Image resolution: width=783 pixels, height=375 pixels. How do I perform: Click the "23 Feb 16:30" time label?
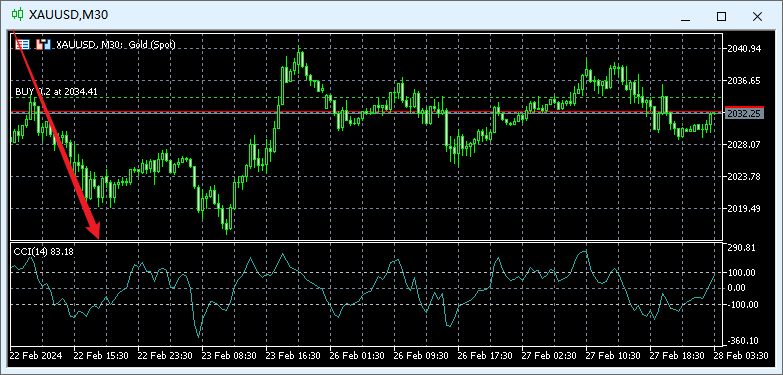[x=293, y=356]
